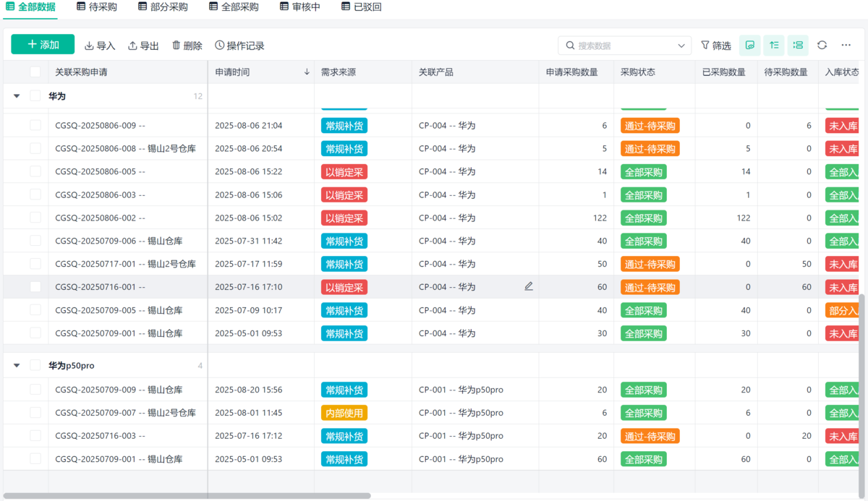Select row CGSQ-20250709-009 checkbox
868x501 pixels.
click(35, 390)
